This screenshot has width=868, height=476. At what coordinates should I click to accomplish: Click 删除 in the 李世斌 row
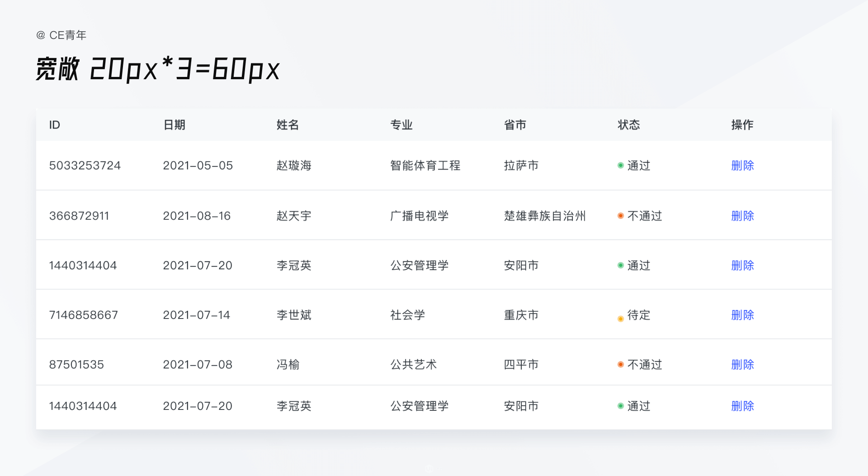[742, 315]
